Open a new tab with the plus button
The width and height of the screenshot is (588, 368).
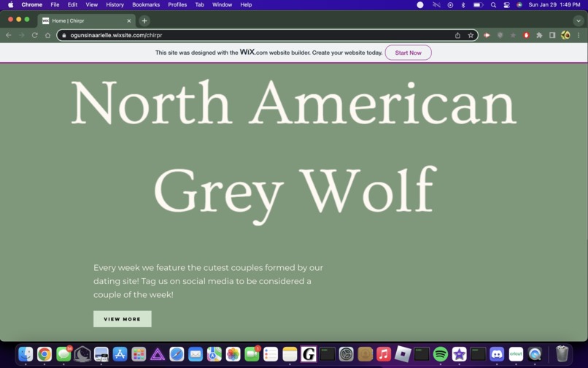click(x=144, y=20)
